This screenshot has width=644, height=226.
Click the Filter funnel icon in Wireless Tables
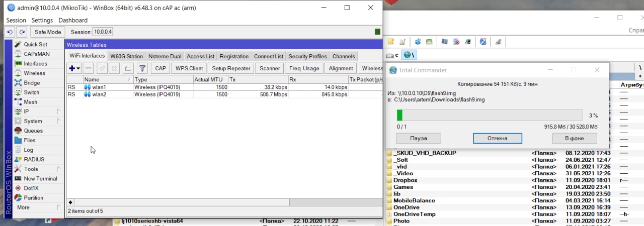pyautogui.click(x=142, y=68)
